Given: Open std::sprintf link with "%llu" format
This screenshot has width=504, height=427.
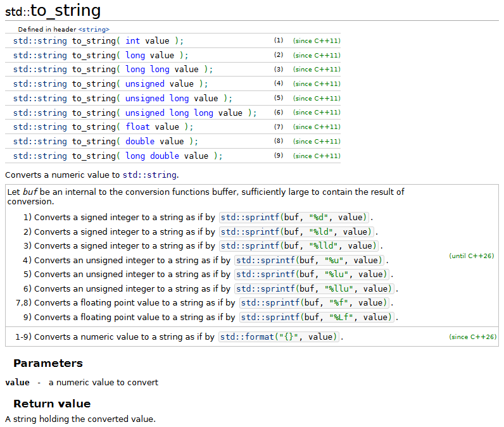Looking at the screenshot, I should point(265,289).
